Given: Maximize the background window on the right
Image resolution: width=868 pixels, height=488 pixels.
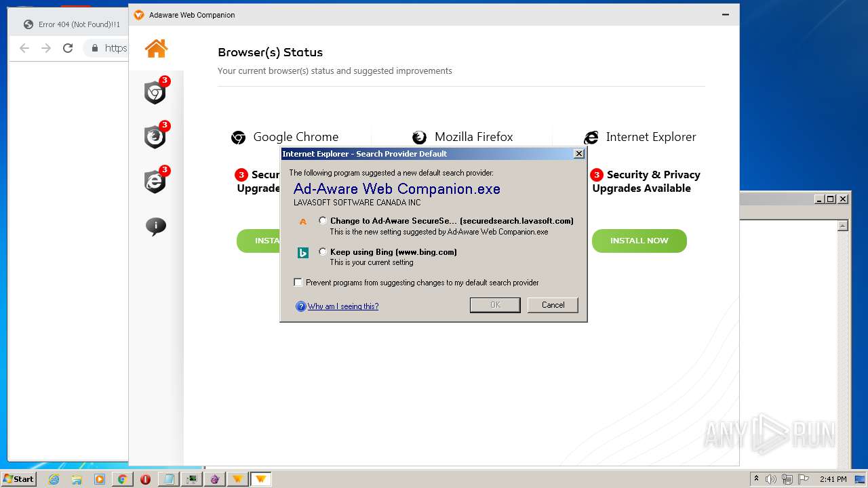Looking at the screenshot, I should pyautogui.click(x=830, y=199).
